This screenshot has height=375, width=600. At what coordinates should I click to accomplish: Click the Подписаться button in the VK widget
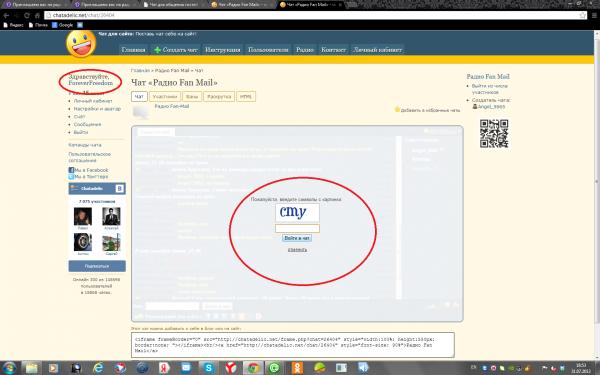pyautogui.click(x=97, y=266)
